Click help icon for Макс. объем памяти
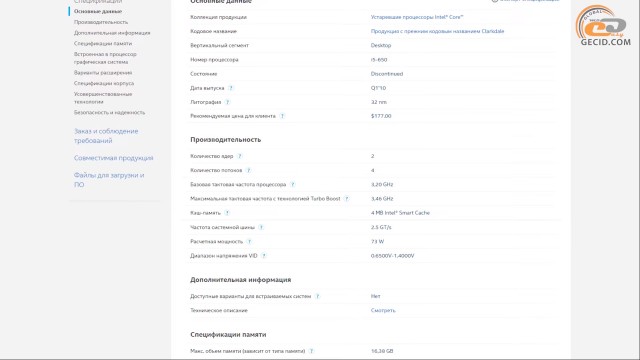Image resolution: width=640 pixels, height=360 pixels. point(311,351)
